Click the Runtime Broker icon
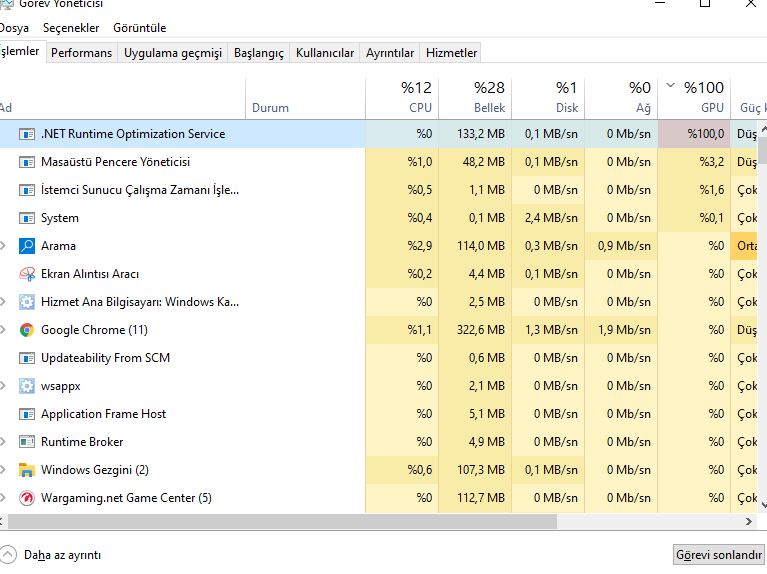Screen dimensions: 767x574 (26, 442)
